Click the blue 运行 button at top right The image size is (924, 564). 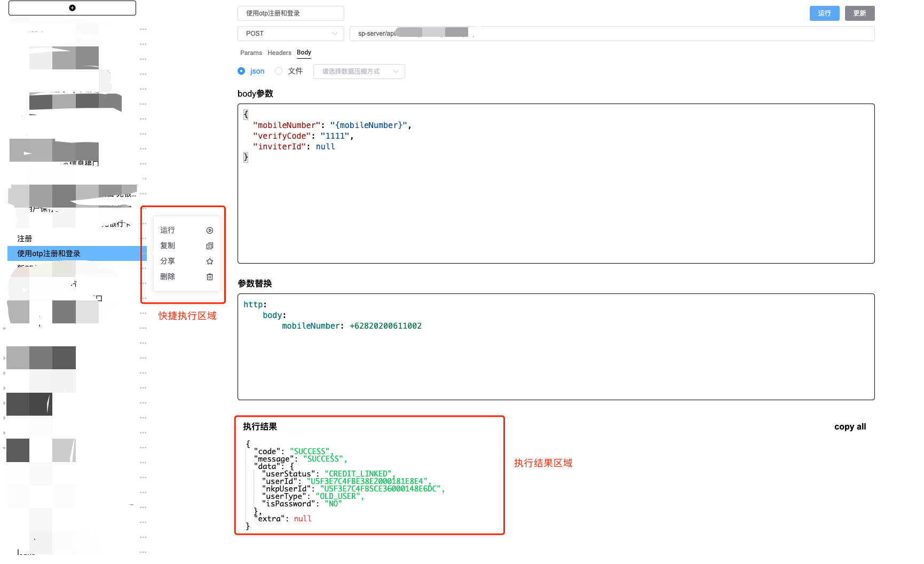[x=824, y=13]
